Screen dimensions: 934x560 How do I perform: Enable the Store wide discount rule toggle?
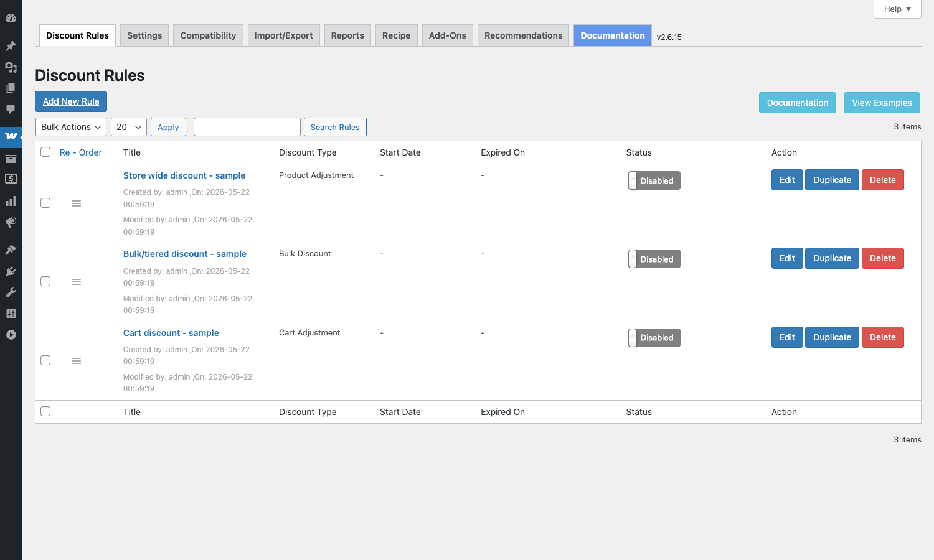[x=654, y=180]
